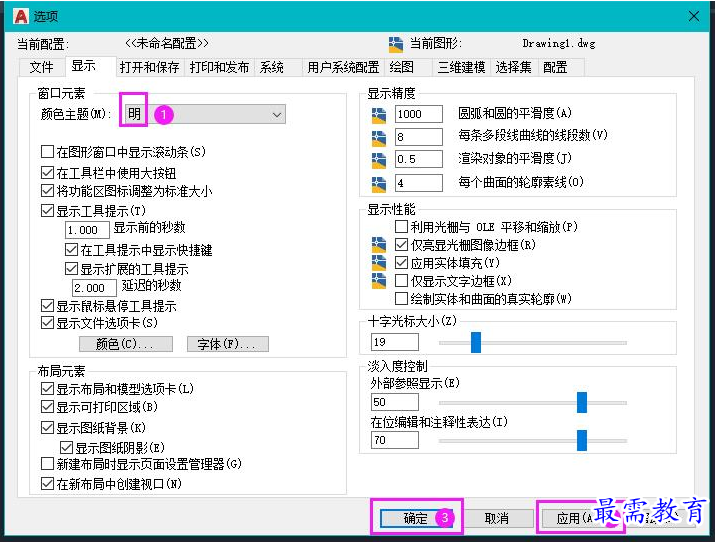Image resolution: width=715 pixels, height=542 pixels.
Task: Open the 打开和保存 tab
Action: [x=150, y=67]
